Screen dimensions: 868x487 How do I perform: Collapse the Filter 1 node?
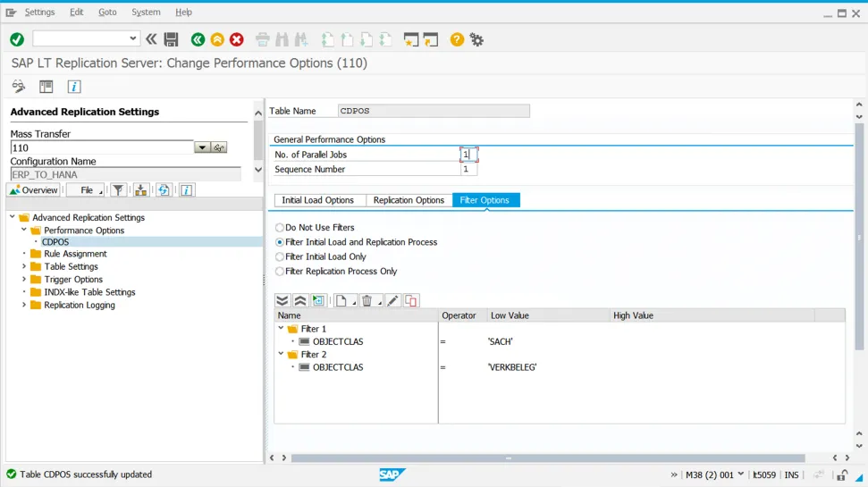[281, 329]
